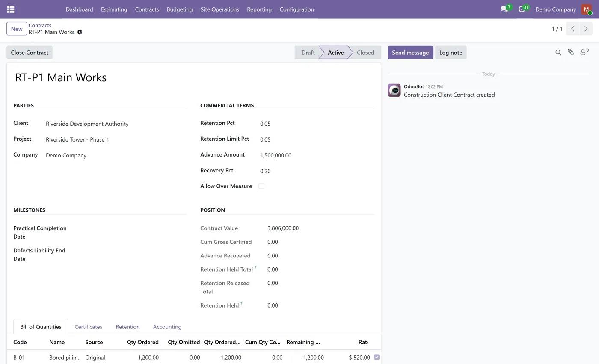Click the Close Contract button

click(30, 53)
